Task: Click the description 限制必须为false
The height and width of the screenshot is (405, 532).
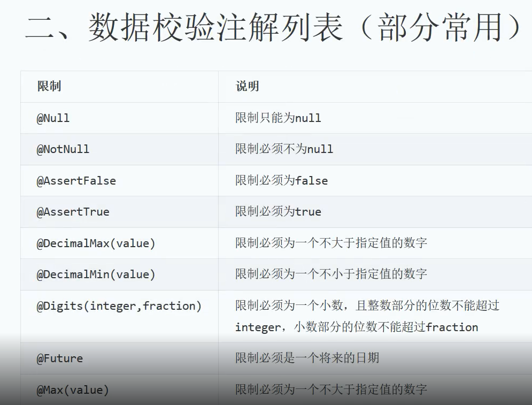Action: click(x=282, y=180)
